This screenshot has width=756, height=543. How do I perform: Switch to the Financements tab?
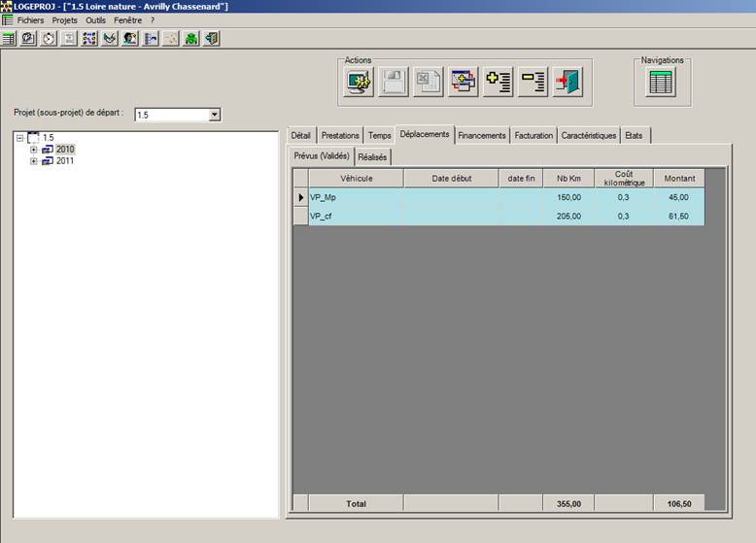pyautogui.click(x=481, y=135)
